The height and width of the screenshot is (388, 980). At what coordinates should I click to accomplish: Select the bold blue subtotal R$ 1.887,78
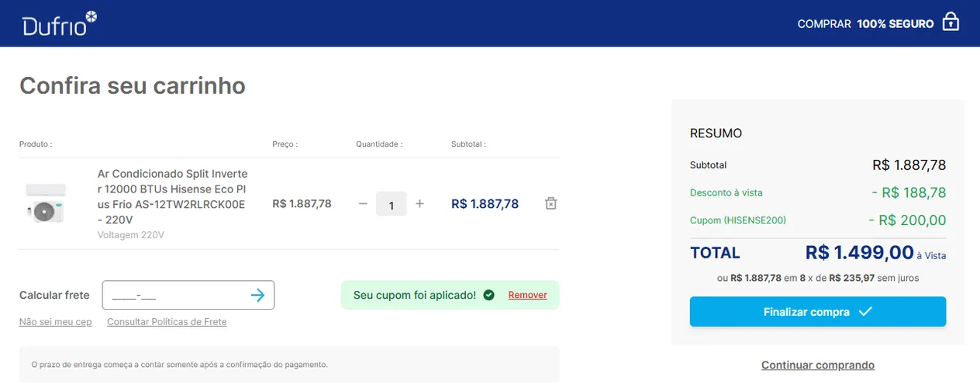pyautogui.click(x=485, y=204)
